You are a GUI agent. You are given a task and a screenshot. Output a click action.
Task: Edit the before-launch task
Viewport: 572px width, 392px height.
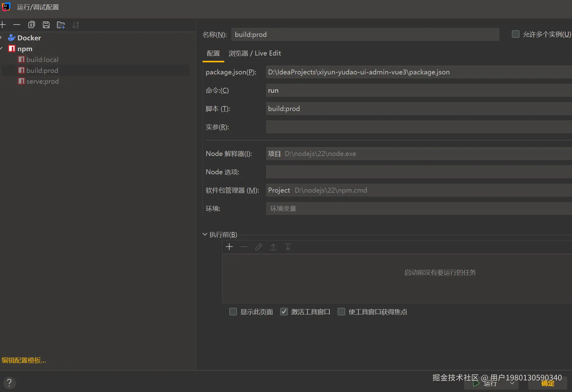[x=258, y=247]
